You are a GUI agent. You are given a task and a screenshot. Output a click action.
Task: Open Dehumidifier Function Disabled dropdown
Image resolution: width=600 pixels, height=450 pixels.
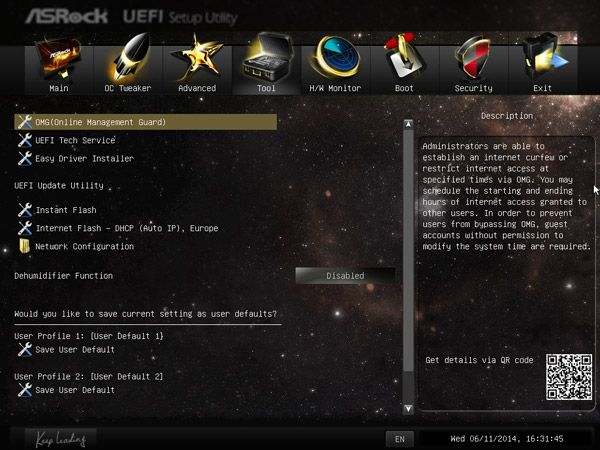tap(345, 276)
